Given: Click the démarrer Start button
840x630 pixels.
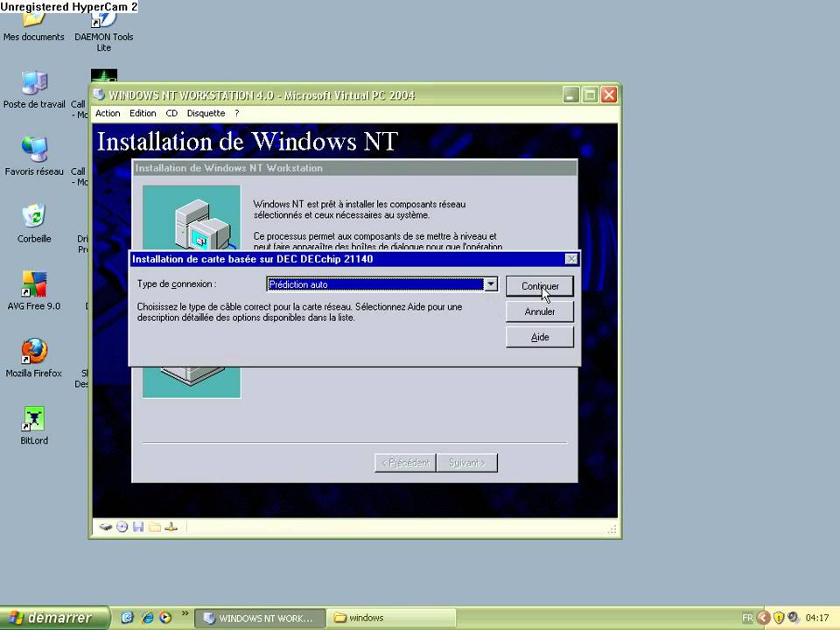Looking at the screenshot, I should pos(53,618).
